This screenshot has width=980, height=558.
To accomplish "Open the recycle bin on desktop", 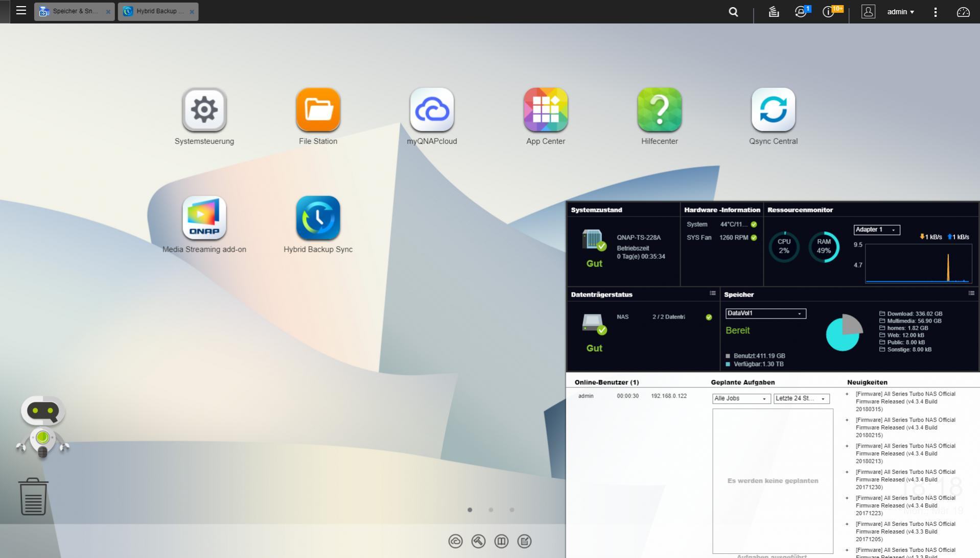I will 33,497.
